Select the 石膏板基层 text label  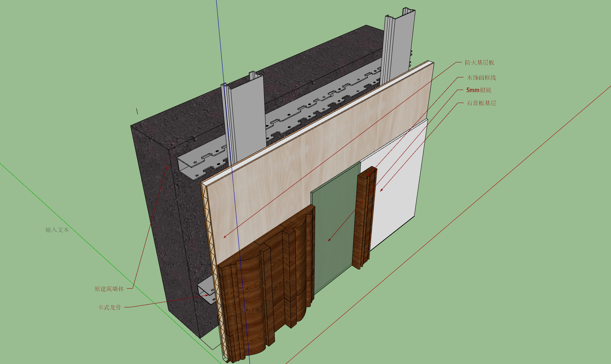click(x=481, y=103)
